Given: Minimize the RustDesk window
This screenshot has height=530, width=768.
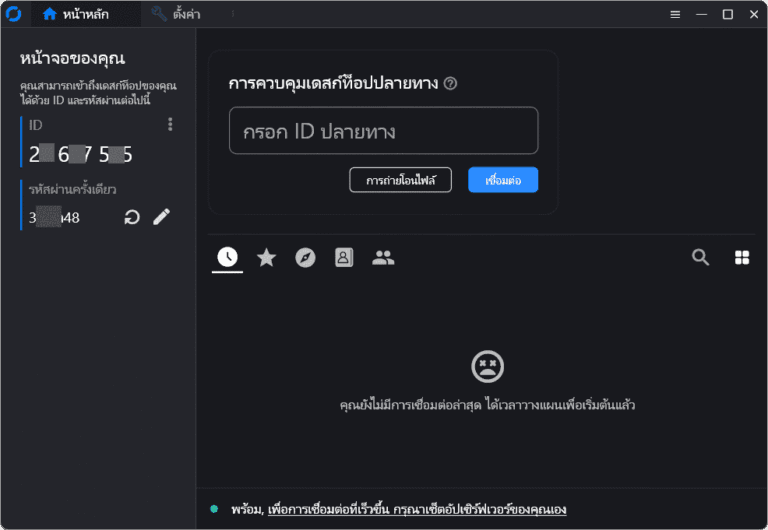Looking at the screenshot, I should (701, 15).
